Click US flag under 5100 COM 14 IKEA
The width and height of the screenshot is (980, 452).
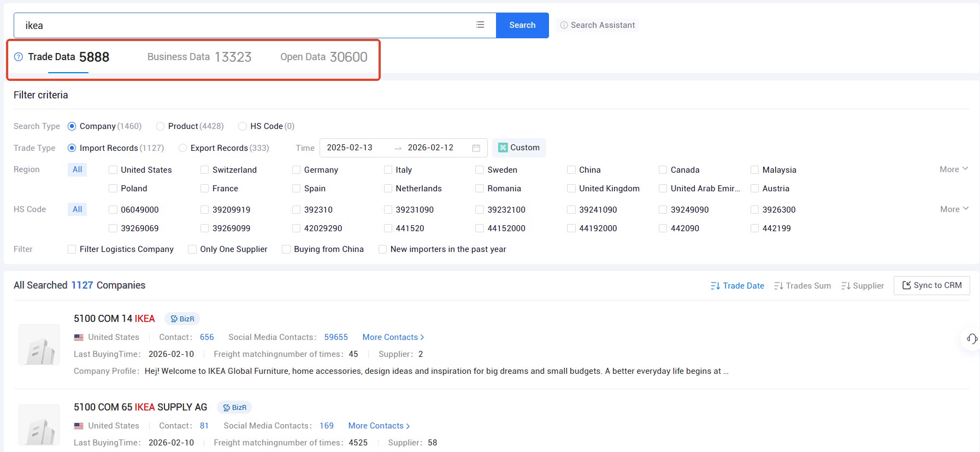click(79, 337)
